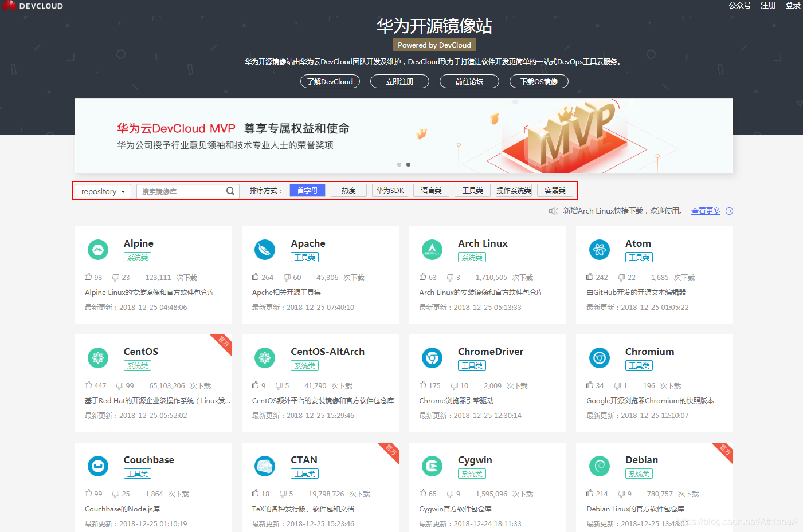
Task: Open 公众号 in top navigation
Action: coord(740,5)
